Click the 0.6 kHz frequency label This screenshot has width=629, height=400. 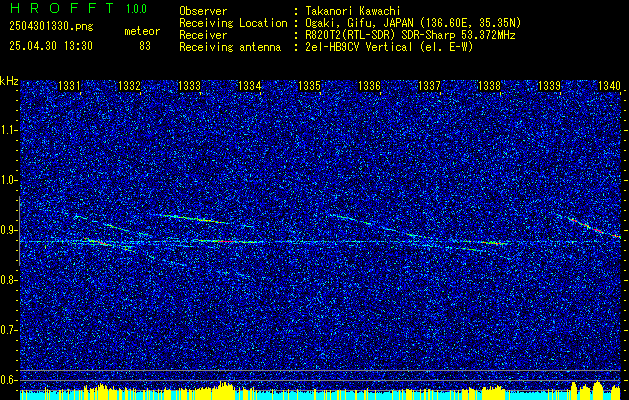pos(8,380)
